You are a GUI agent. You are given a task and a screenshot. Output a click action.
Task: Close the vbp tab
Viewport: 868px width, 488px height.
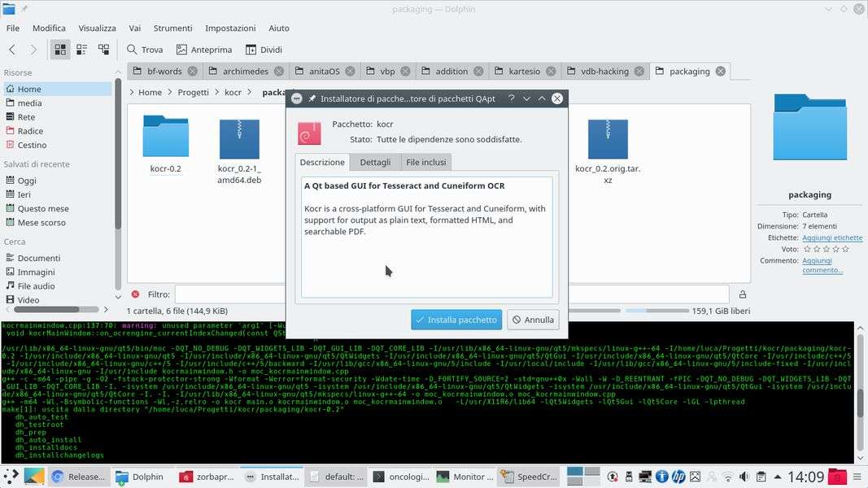[405, 72]
